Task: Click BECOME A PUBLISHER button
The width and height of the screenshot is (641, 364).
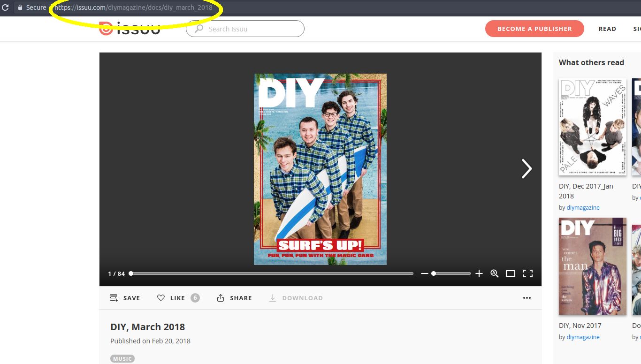Action: pos(534,29)
